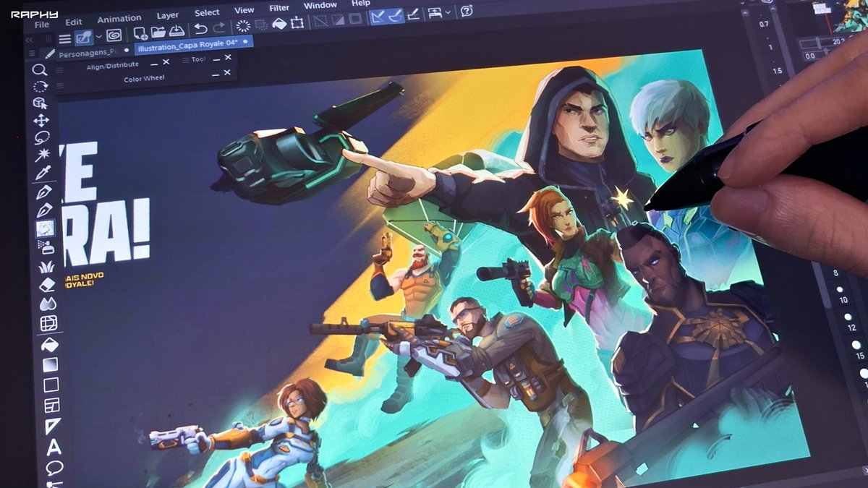Viewport: 868px width, 488px height.
Task: Select the Operation object cube tool
Action: (41, 103)
